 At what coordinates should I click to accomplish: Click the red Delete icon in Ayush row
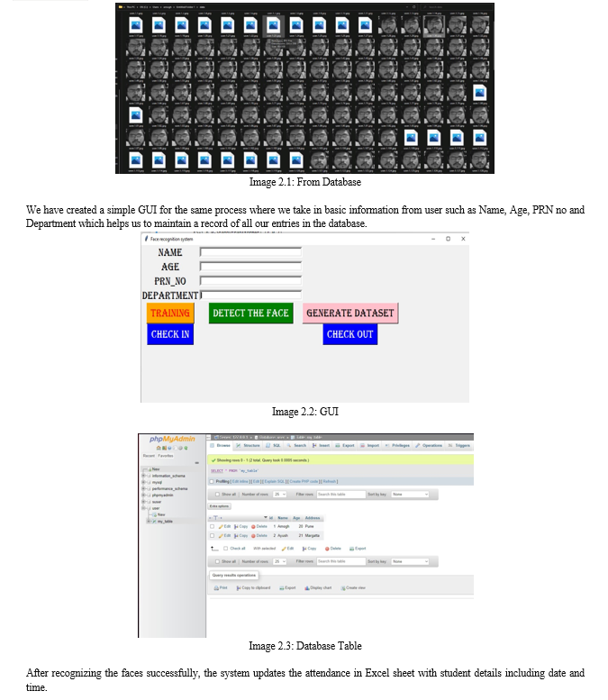coord(253,536)
